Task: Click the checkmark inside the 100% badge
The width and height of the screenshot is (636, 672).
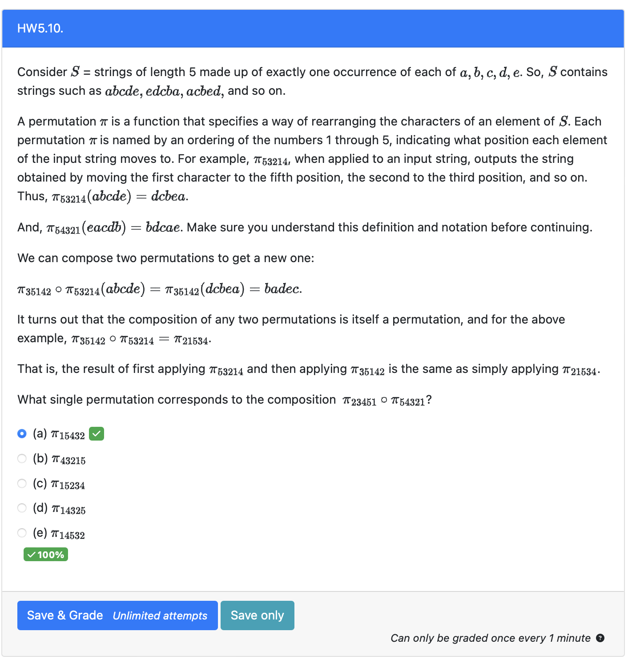Action: point(31,554)
